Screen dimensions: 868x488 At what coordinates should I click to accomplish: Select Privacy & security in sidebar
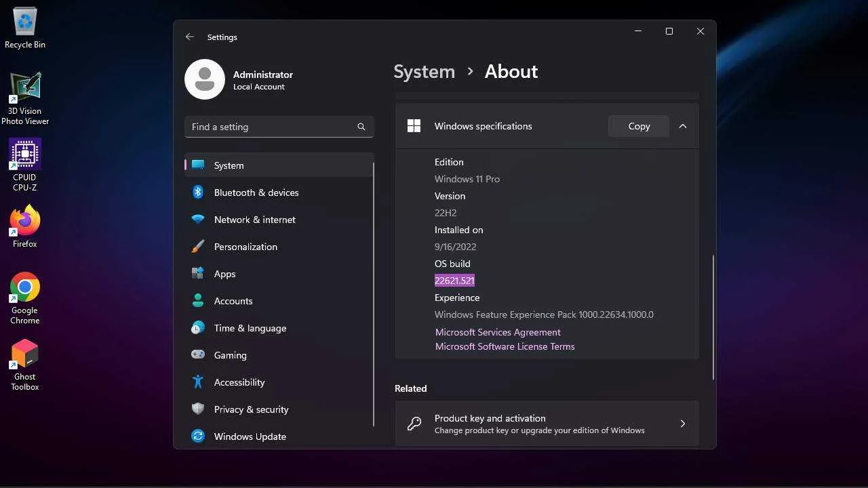279,409
